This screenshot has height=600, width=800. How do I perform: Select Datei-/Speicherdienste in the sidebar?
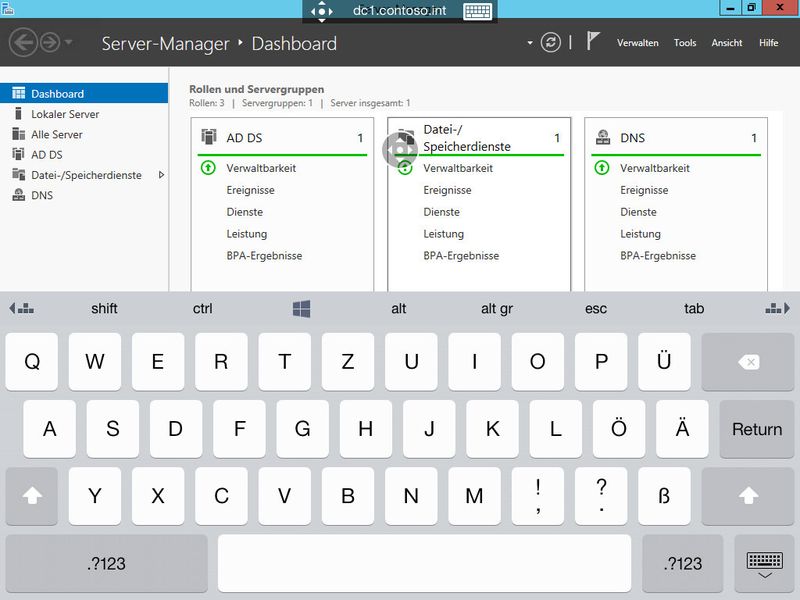[84, 174]
